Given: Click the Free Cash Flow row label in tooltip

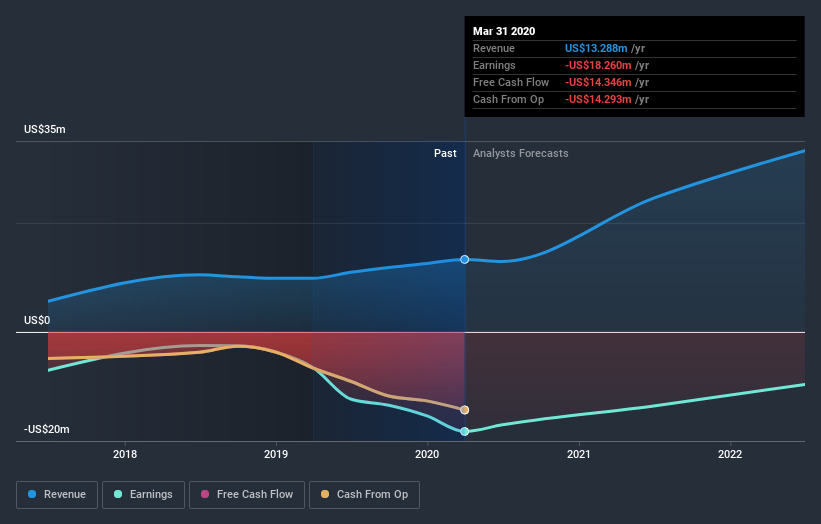Looking at the screenshot, I should (x=511, y=82).
